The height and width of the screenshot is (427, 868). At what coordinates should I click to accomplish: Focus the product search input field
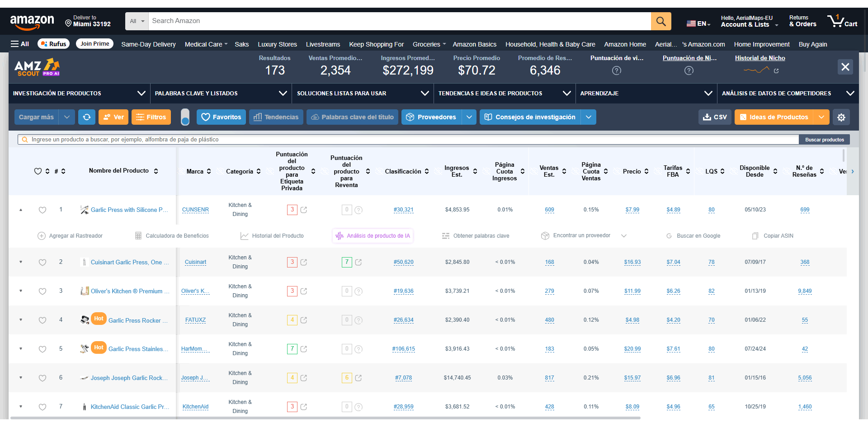[x=408, y=140]
